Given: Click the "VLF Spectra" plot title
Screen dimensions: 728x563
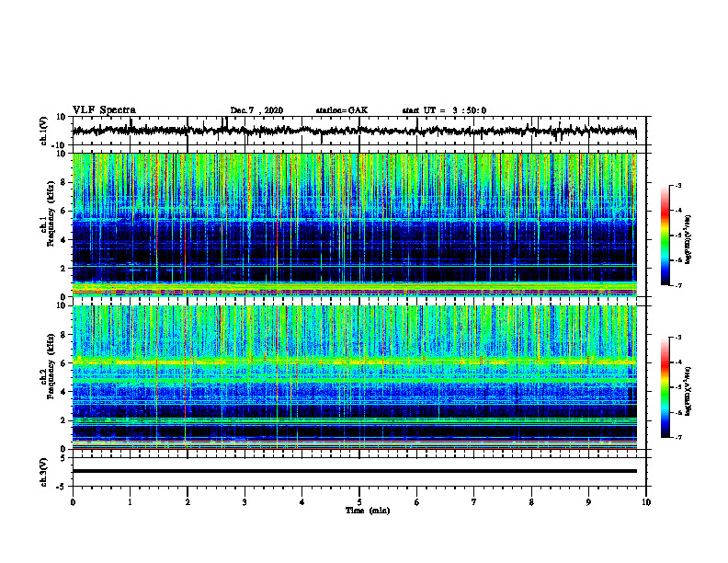Looking at the screenshot, I should (x=104, y=110).
